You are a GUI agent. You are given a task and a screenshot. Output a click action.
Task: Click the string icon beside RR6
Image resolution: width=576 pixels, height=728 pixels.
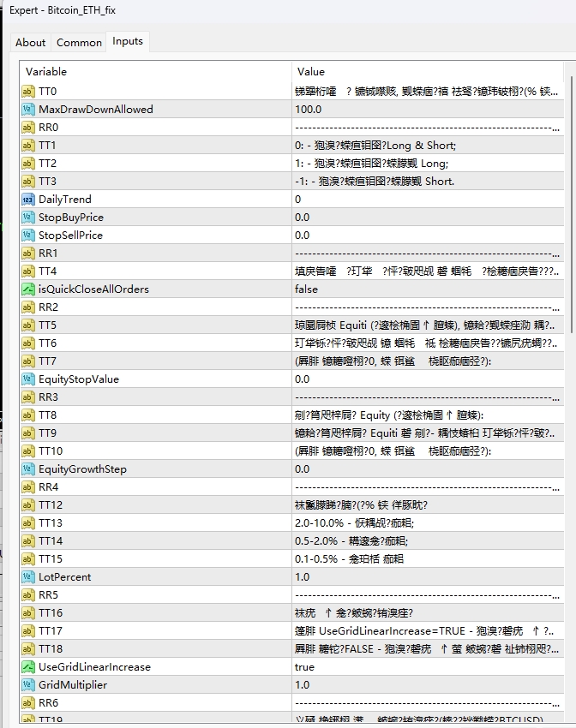(28, 703)
